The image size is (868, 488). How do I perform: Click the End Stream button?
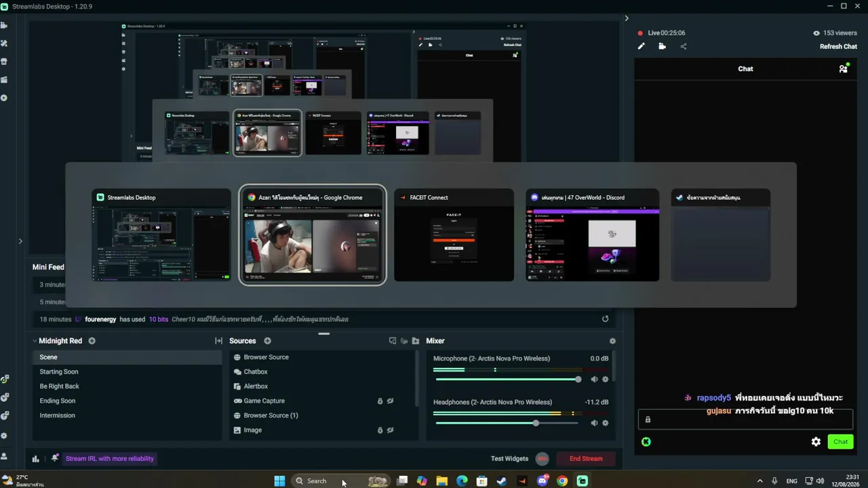586,459
